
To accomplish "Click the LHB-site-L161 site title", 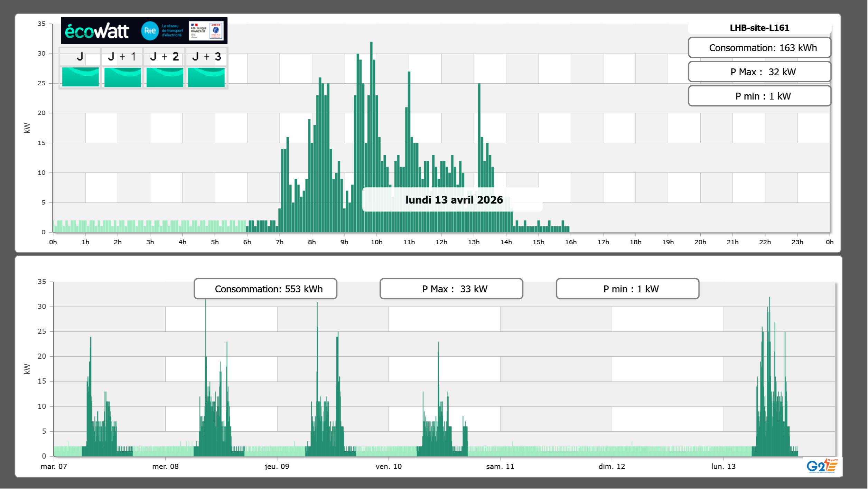I will click(759, 28).
